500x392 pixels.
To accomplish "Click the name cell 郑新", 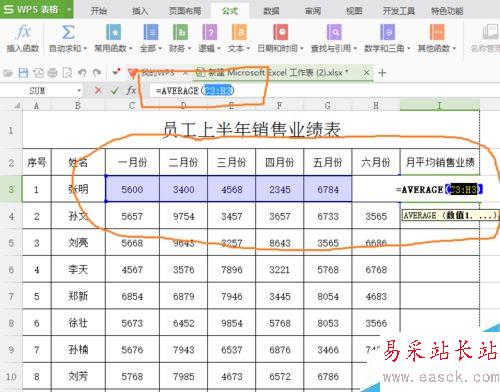I will point(78,296).
